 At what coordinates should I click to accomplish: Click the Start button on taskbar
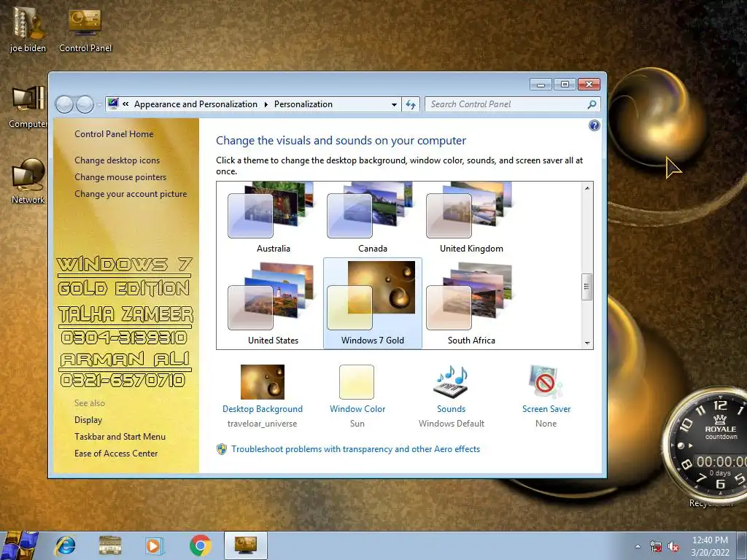point(19,545)
